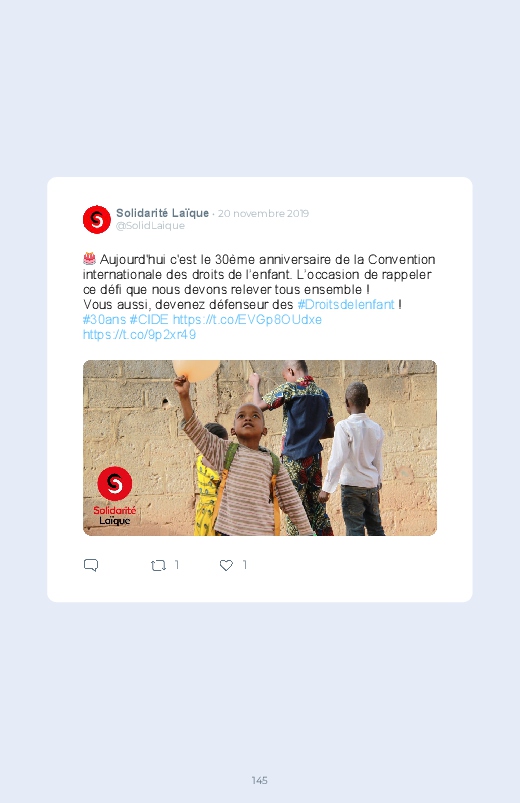Open the #Droitsdelenfant hashtag
The height and width of the screenshot is (803, 520).
pyautogui.click(x=346, y=304)
